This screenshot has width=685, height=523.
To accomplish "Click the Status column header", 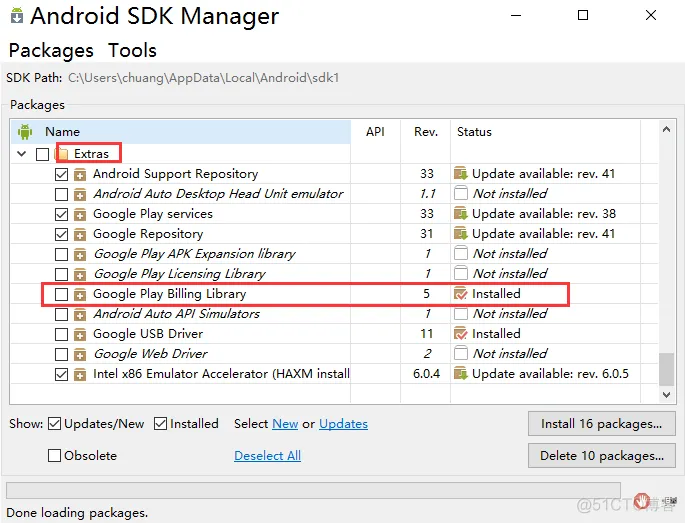I will (x=545, y=132).
